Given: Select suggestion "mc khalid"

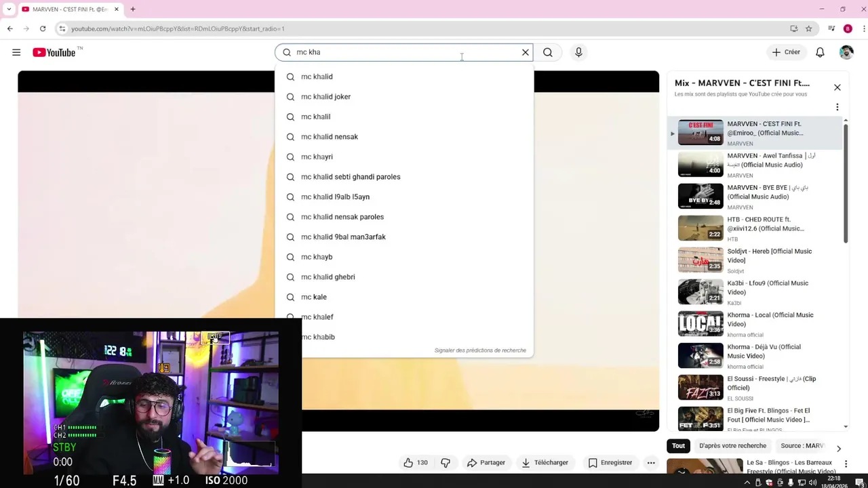Looking at the screenshot, I should 404,77.
